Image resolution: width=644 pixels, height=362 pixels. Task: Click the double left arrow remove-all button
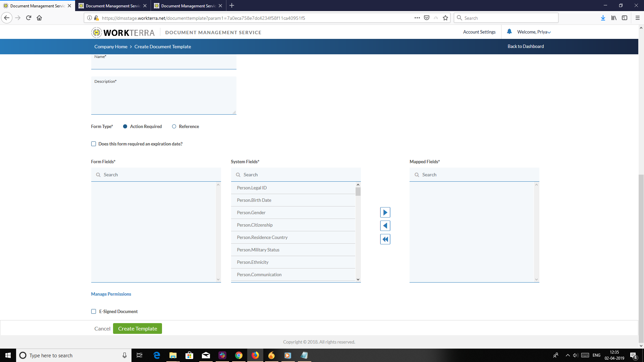[385, 239]
